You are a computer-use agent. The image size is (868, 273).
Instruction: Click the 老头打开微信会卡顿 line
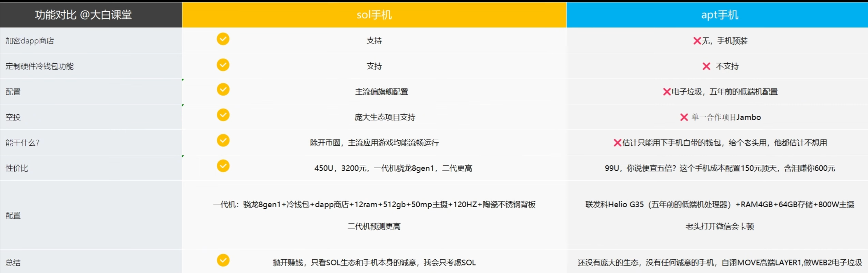pyautogui.click(x=720, y=226)
